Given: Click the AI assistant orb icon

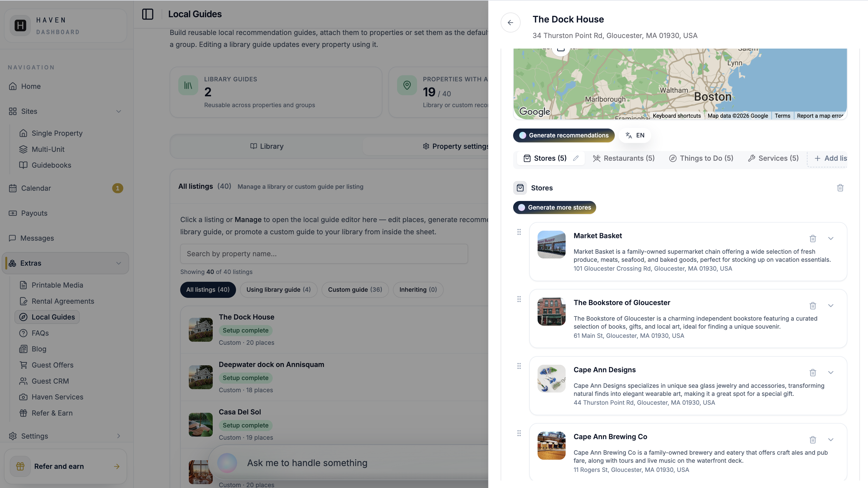Looking at the screenshot, I should [x=227, y=463].
